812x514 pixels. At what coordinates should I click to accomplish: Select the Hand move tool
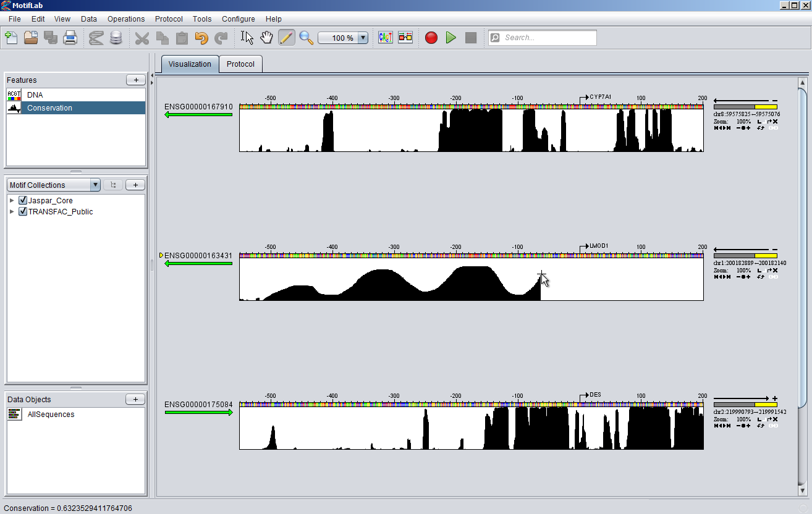click(266, 38)
